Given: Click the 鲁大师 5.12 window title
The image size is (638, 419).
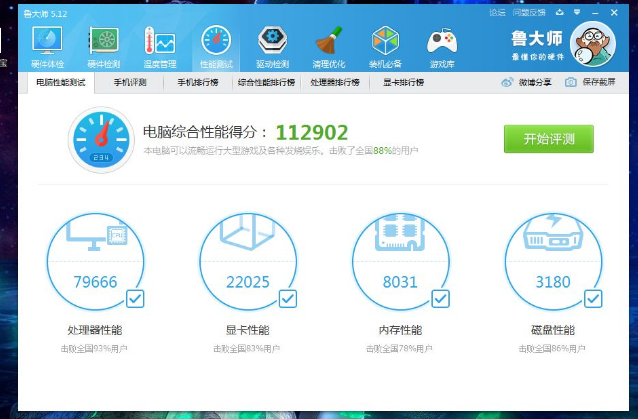Looking at the screenshot, I should (x=45, y=14).
